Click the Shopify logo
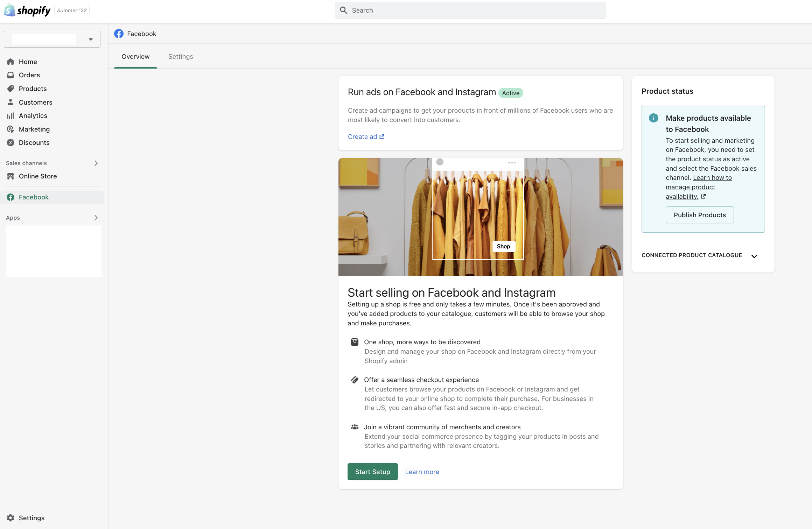812x529 pixels. click(x=27, y=10)
